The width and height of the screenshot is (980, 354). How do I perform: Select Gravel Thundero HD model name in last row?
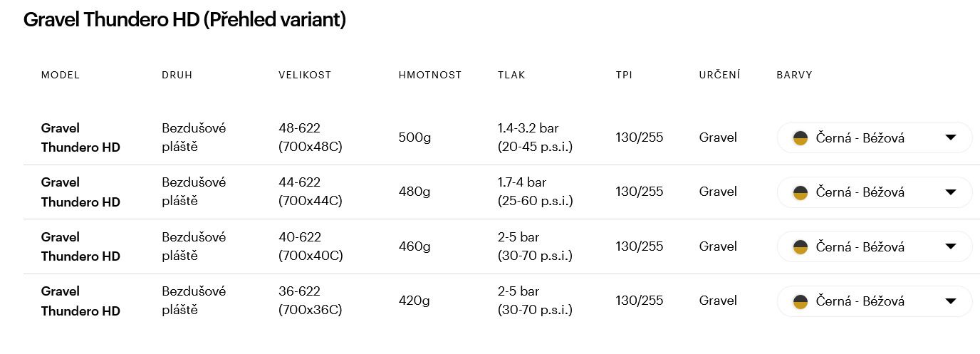pyautogui.click(x=80, y=301)
